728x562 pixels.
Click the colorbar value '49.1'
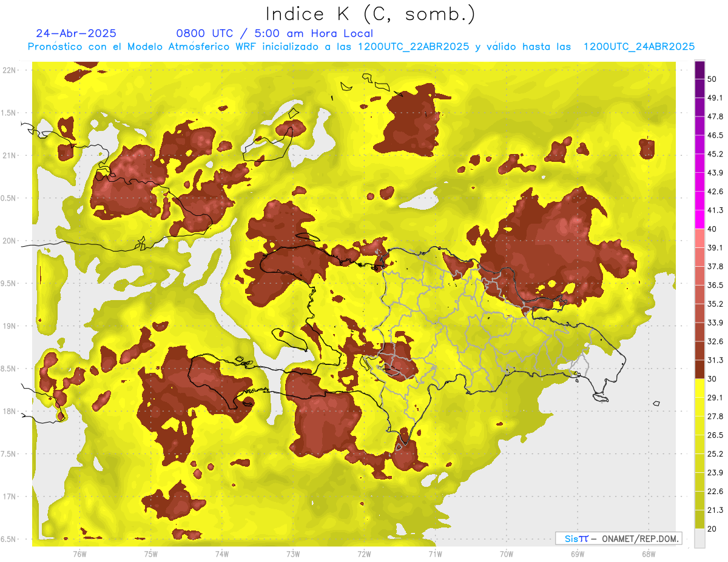point(715,98)
